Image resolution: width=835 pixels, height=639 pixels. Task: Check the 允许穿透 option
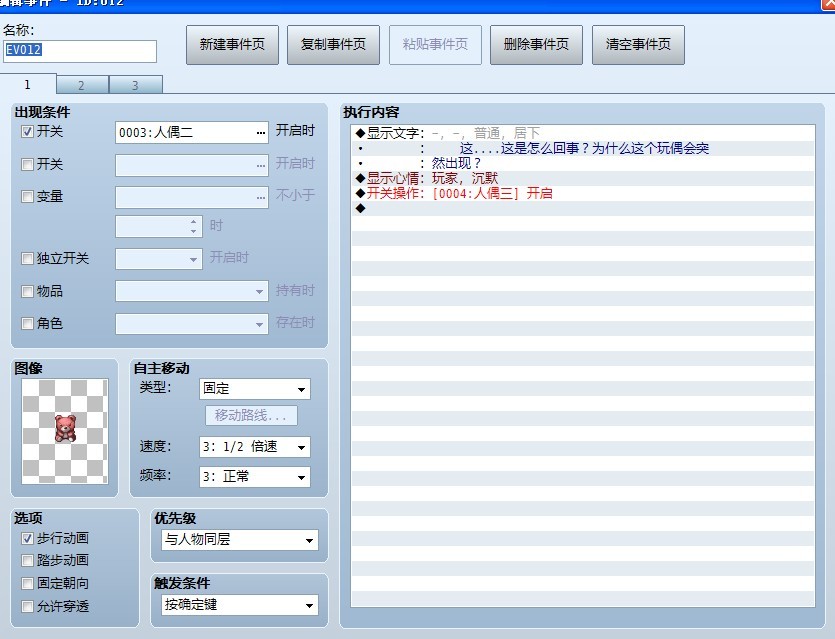[x=27, y=607]
